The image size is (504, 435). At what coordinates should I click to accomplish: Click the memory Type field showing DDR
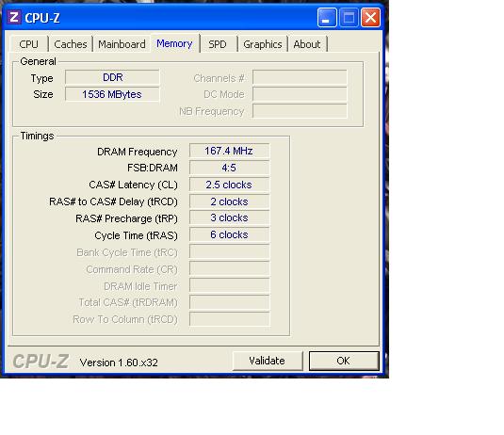(112, 77)
